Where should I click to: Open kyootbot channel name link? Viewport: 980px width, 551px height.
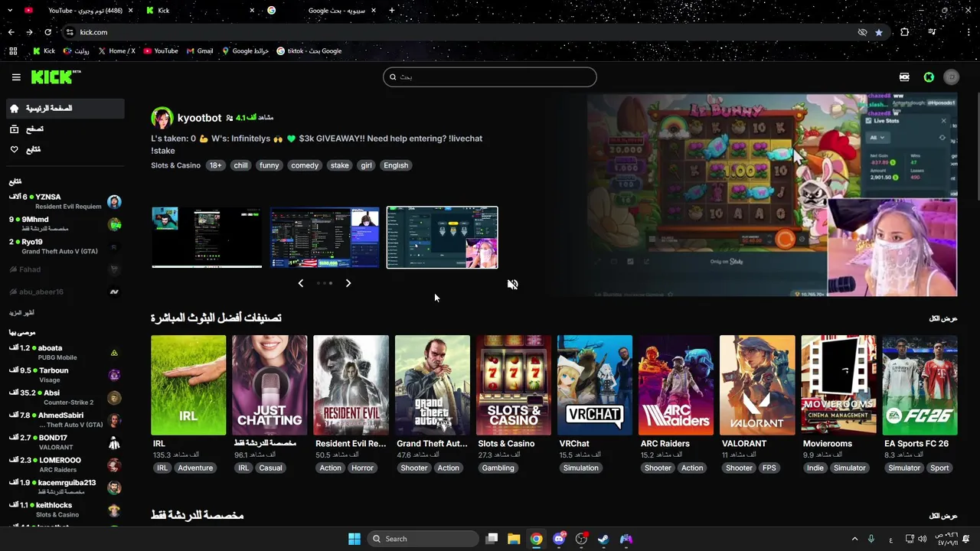click(199, 118)
